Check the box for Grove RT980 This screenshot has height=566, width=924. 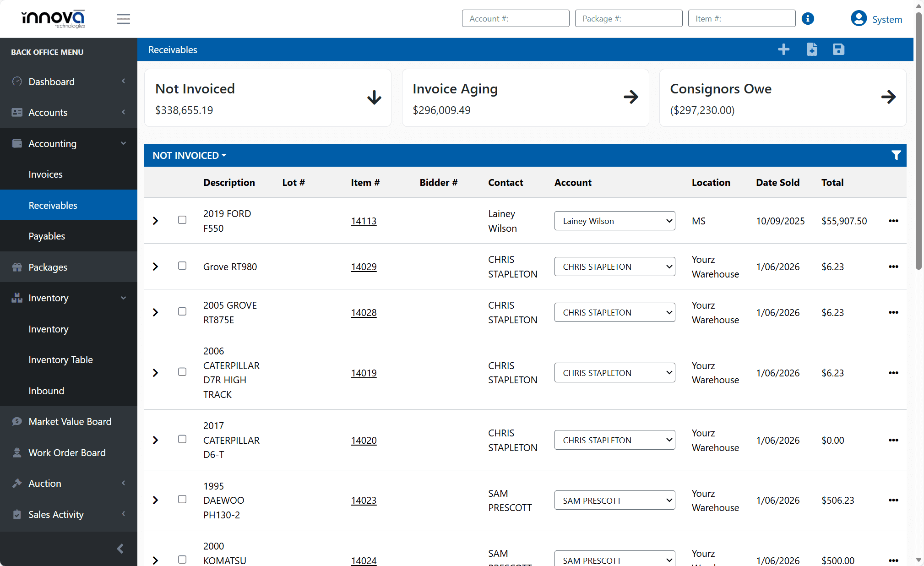182,266
